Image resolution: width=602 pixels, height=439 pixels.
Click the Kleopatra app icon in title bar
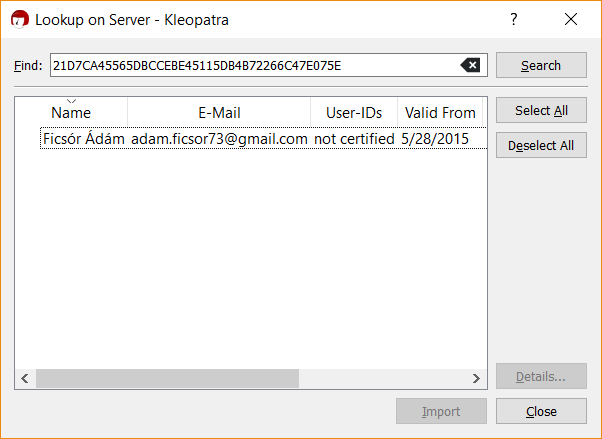point(19,19)
